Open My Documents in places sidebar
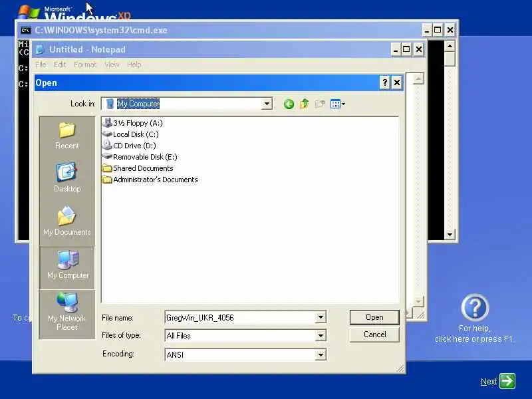 click(67, 221)
